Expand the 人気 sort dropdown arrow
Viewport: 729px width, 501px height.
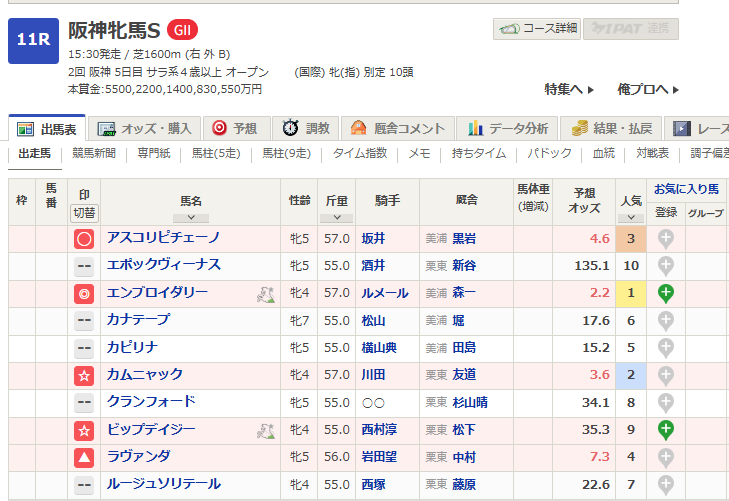pos(631,218)
